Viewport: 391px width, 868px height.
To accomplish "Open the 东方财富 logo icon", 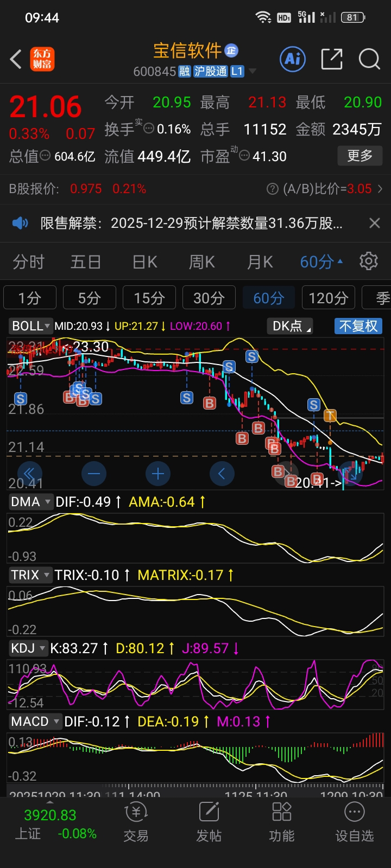I will pyautogui.click(x=42, y=59).
